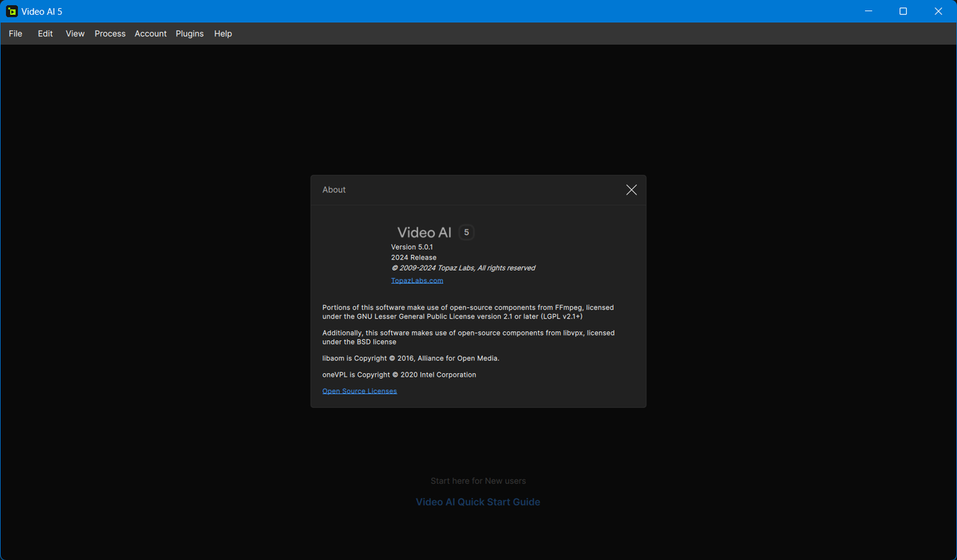The image size is (957, 560).
Task: Open the View menu
Action: (74, 33)
